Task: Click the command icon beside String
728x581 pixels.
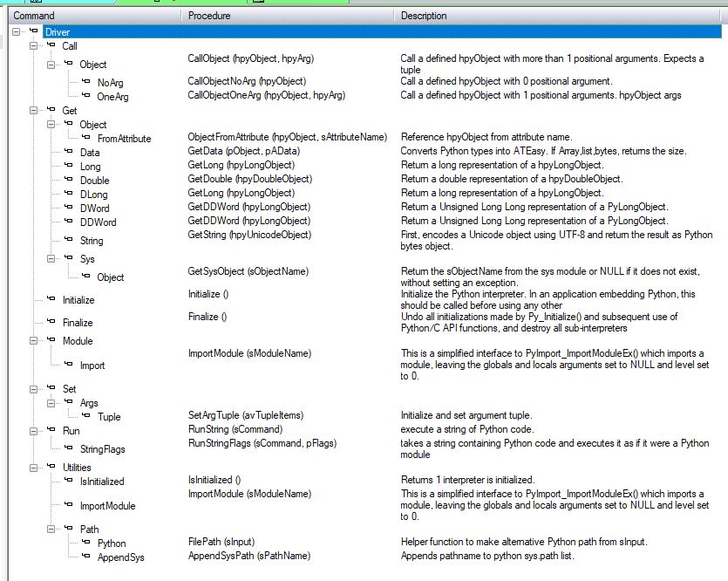Action: [x=69, y=239]
